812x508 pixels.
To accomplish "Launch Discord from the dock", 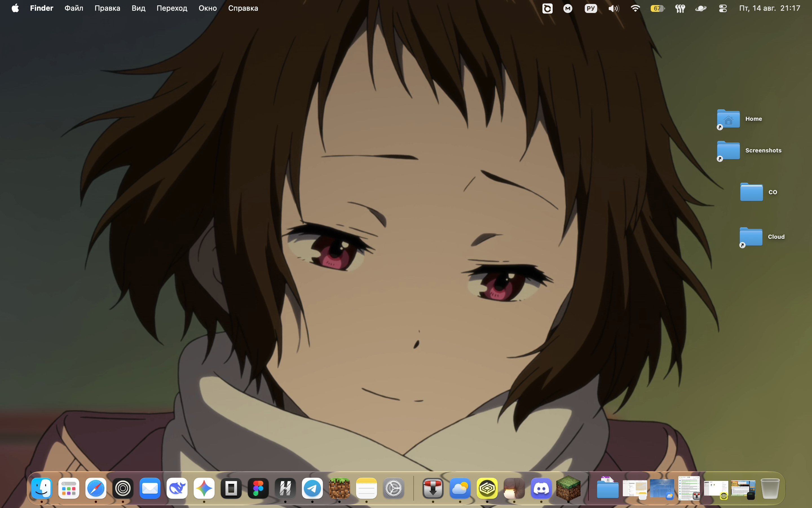I will tap(541, 488).
